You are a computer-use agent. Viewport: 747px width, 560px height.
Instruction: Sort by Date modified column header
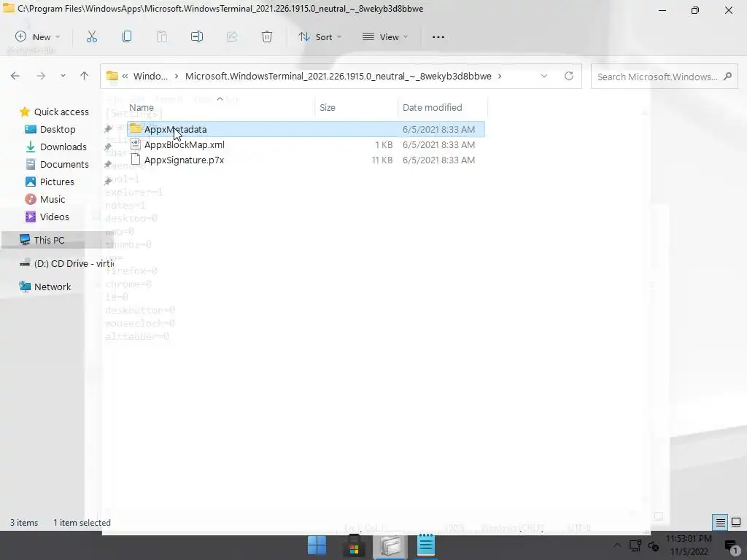pyautogui.click(x=443, y=108)
